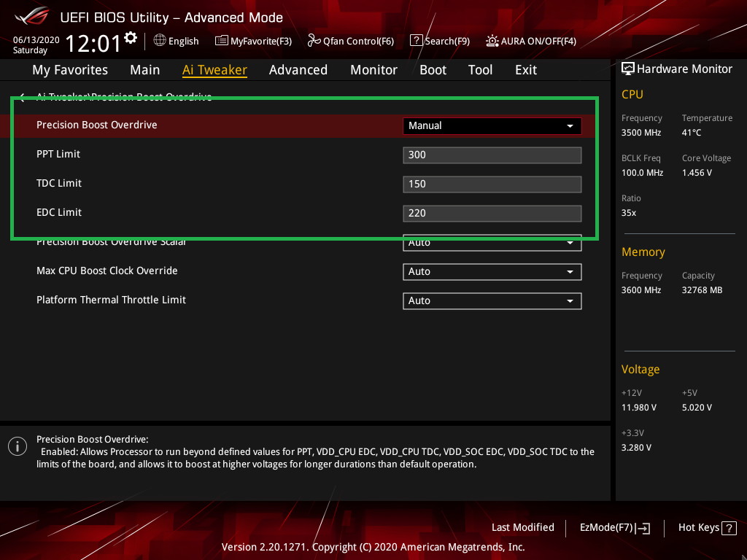Image resolution: width=747 pixels, height=560 pixels.
Task: Click the date 06/13/2020
Action: 36,40
